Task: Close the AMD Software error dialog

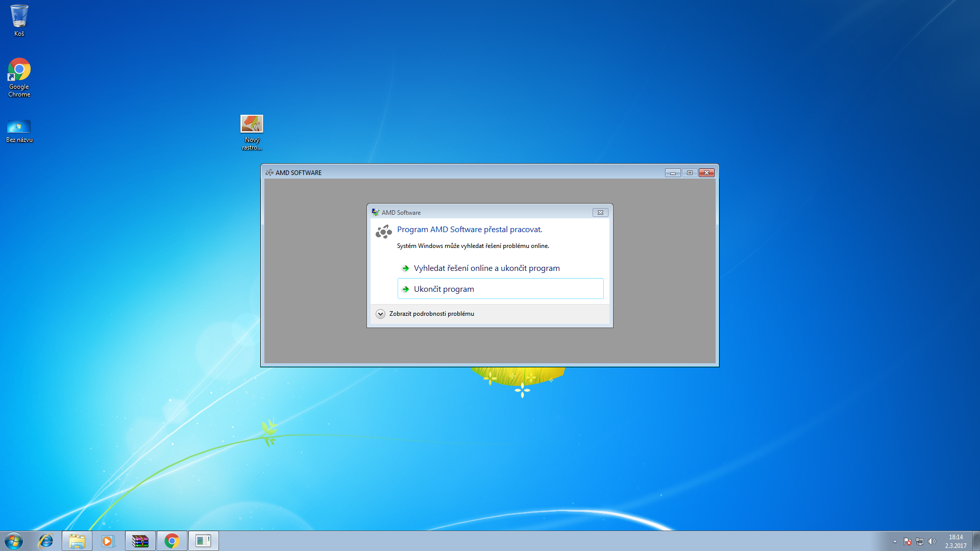Action: 600,213
